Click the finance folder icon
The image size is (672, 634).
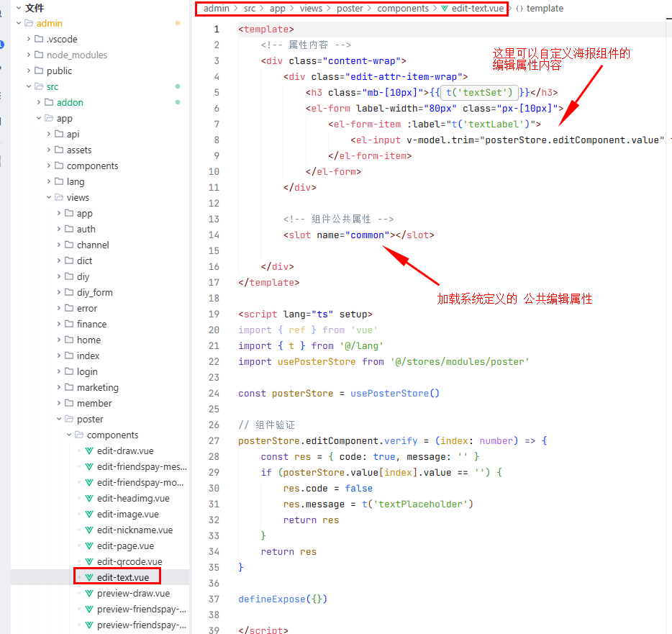[x=69, y=324]
